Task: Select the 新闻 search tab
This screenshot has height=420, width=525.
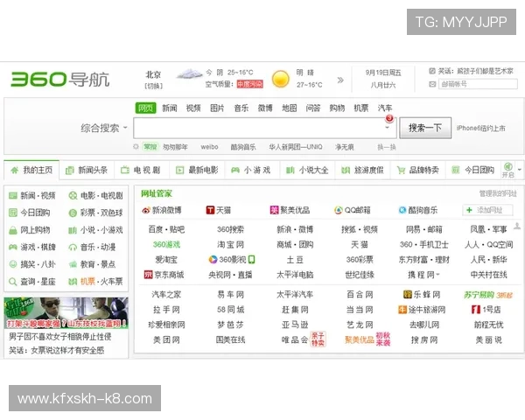Action: tap(170, 108)
